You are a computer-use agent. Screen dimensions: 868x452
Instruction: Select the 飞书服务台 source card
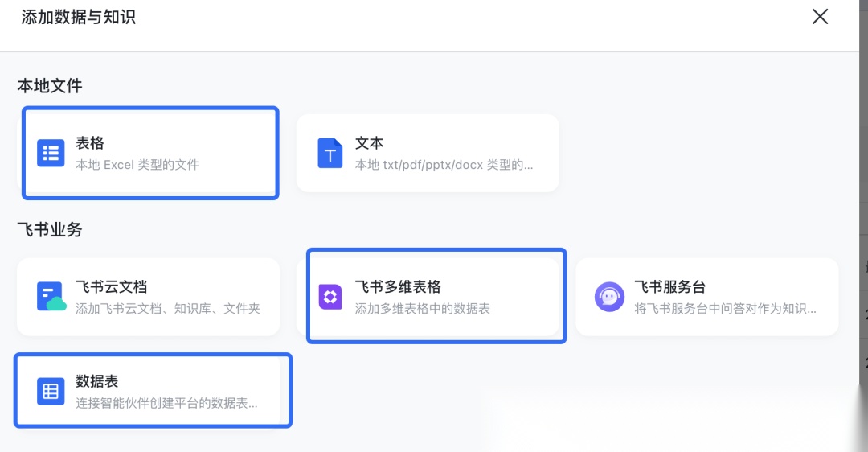tap(707, 297)
